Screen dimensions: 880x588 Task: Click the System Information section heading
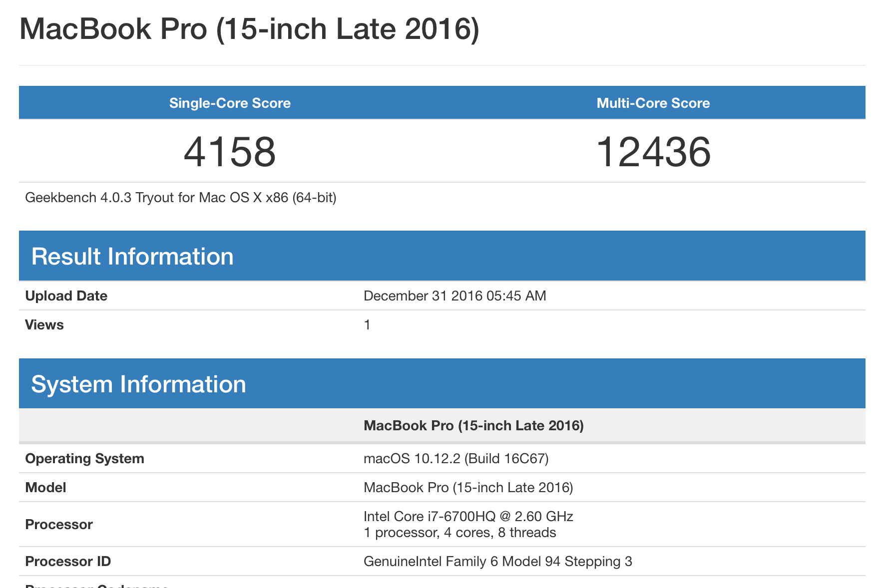[x=138, y=384]
